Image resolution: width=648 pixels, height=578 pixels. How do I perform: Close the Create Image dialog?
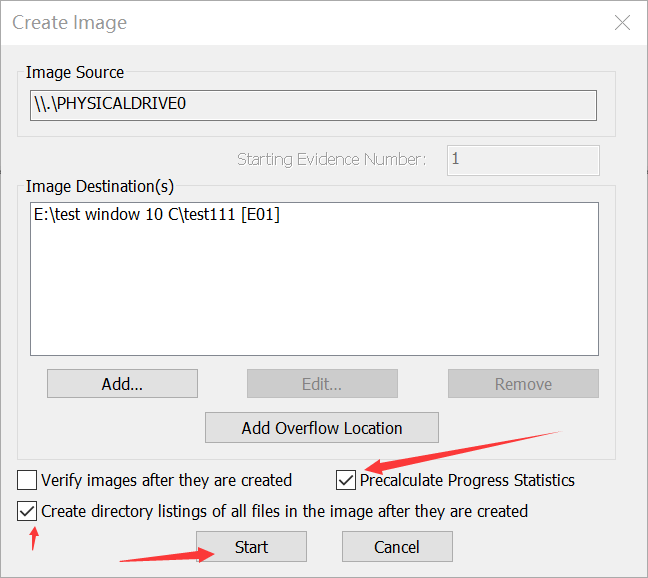tap(622, 23)
